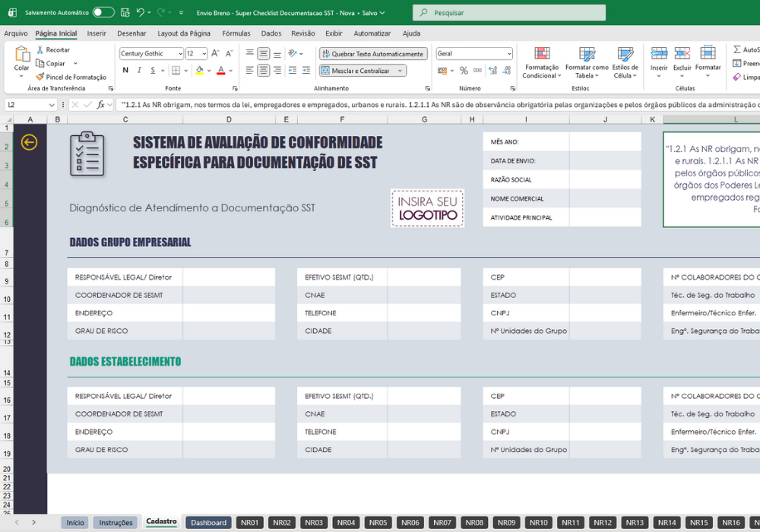Open the Century Gothic font dropdown

point(180,54)
